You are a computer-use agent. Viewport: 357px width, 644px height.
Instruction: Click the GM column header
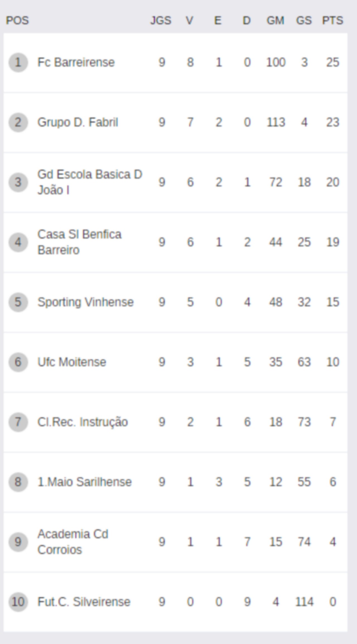coord(275,20)
